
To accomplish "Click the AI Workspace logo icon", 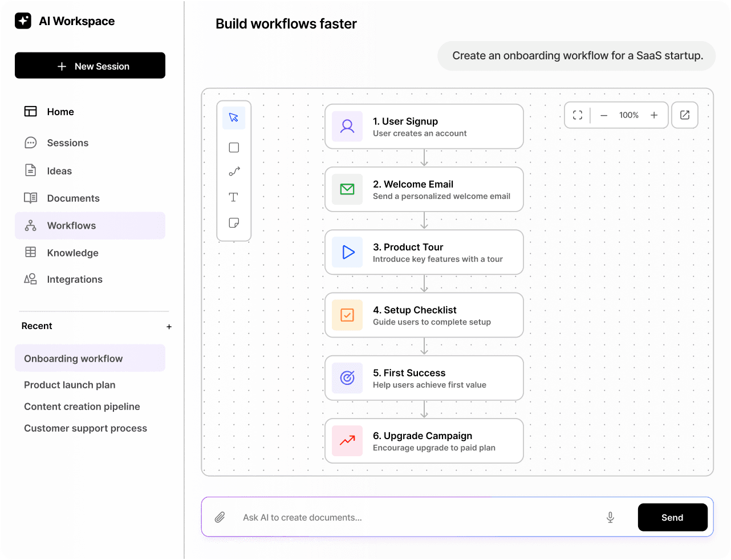I will 23,21.
